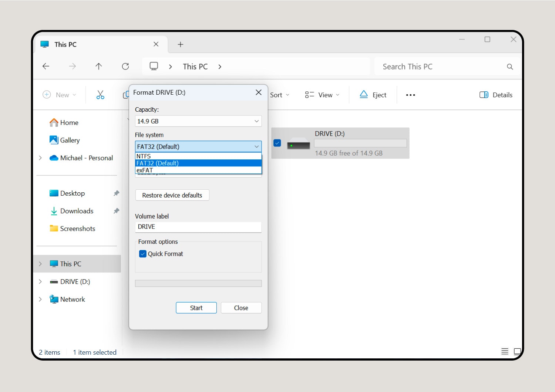Minimize the File Explorer window

[x=462, y=39]
